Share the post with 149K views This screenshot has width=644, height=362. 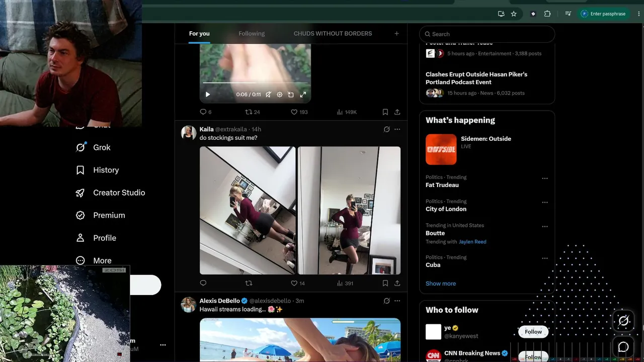coord(397,112)
